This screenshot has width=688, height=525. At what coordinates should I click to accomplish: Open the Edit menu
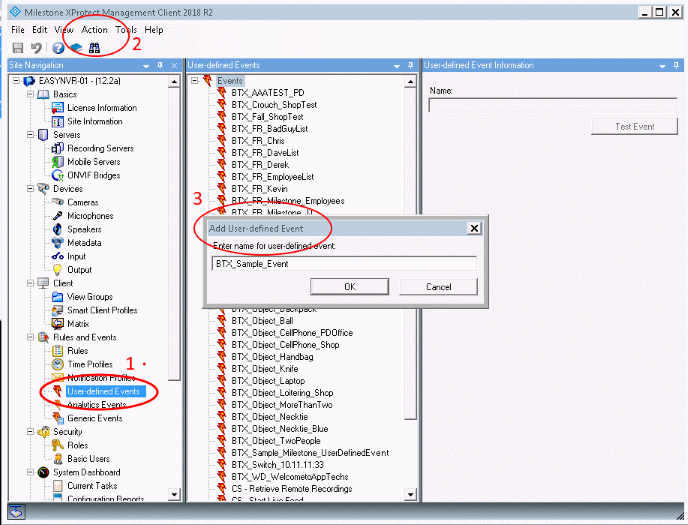39,30
